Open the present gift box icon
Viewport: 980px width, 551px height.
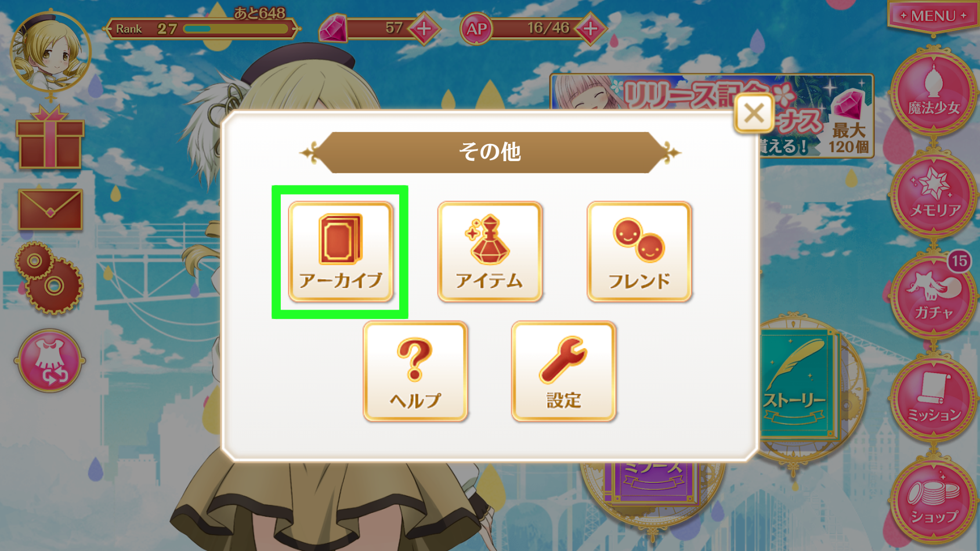(50, 138)
